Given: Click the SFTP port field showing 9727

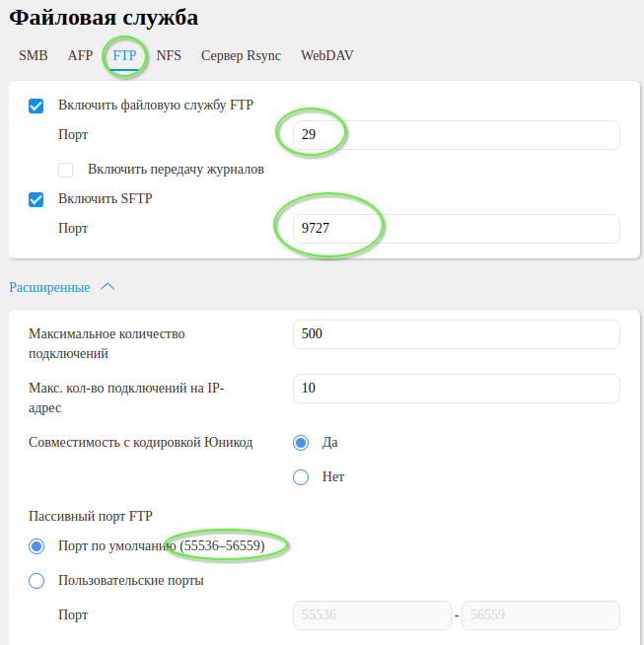Looking at the screenshot, I should 456,229.
